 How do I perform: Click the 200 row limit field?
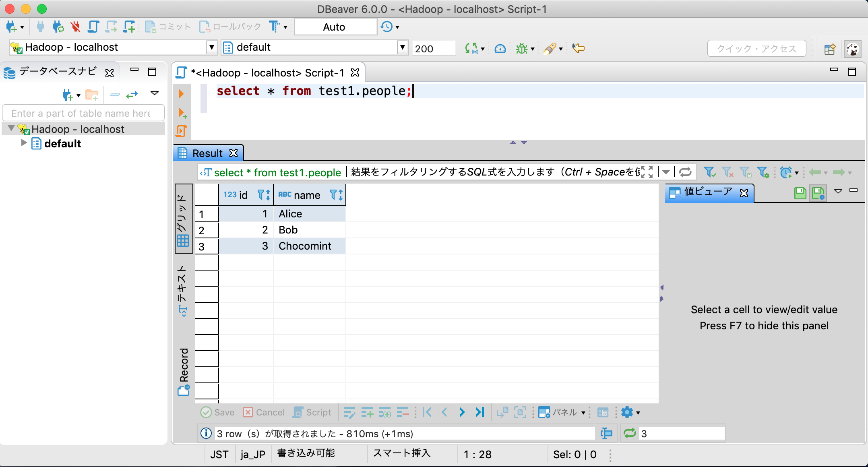coord(434,49)
